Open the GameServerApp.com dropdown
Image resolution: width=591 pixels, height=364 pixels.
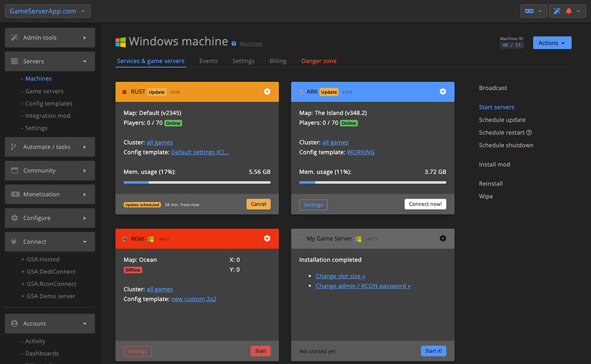[48, 11]
